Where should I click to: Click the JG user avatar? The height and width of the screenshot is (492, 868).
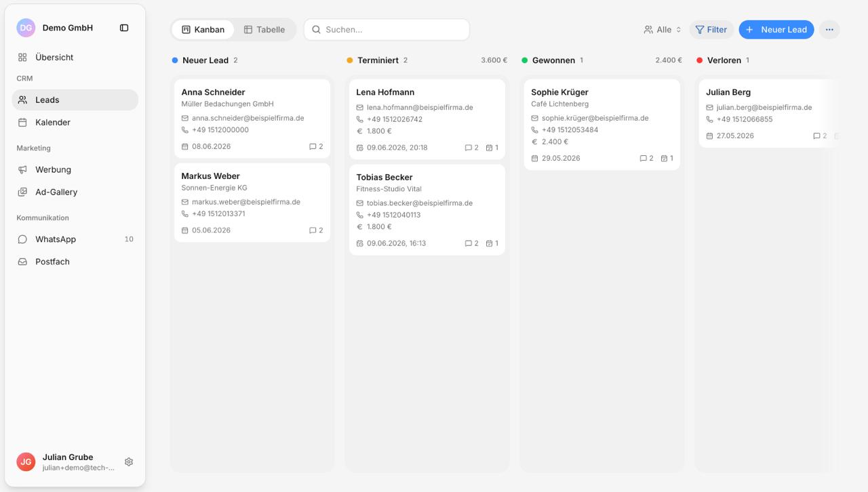click(x=26, y=462)
